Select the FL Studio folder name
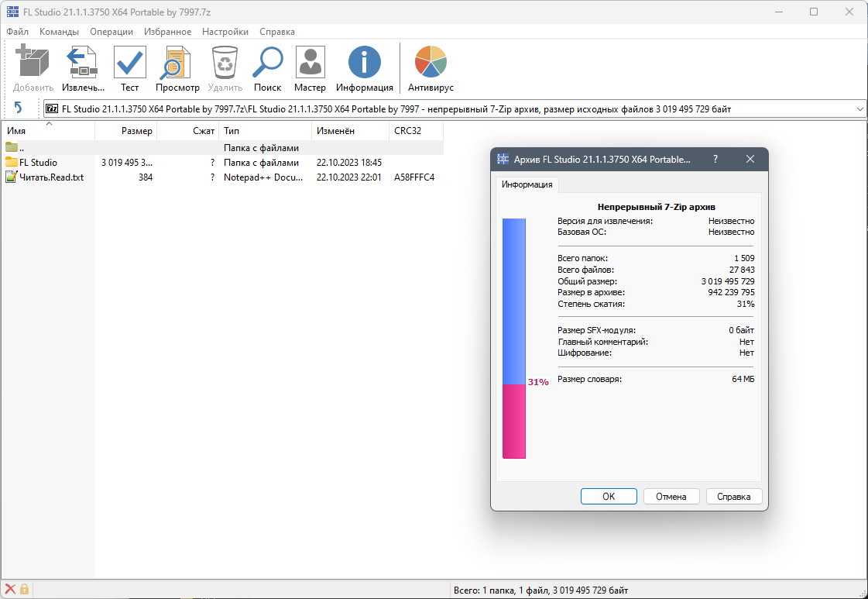This screenshot has height=599, width=868. [x=38, y=163]
